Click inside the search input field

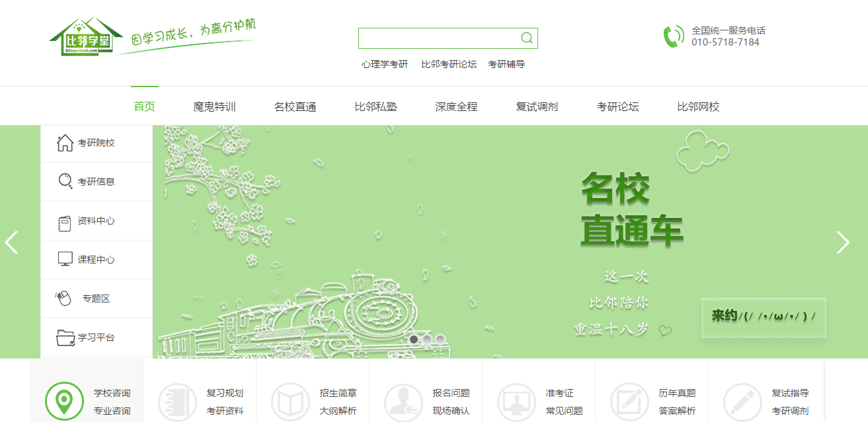click(x=438, y=38)
